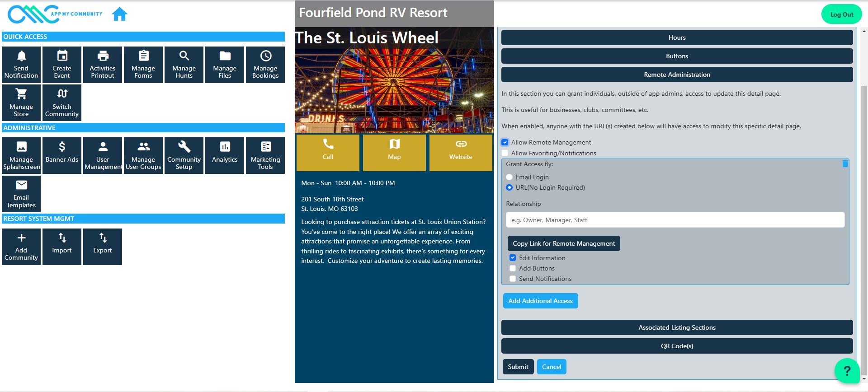Open the help question mark bubble

(847, 371)
